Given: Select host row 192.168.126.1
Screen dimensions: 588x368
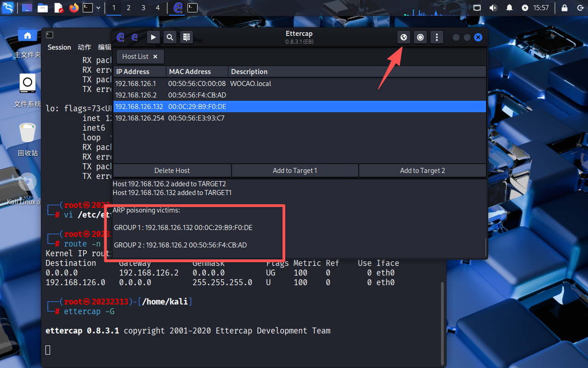Looking at the screenshot, I should (x=300, y=84).
